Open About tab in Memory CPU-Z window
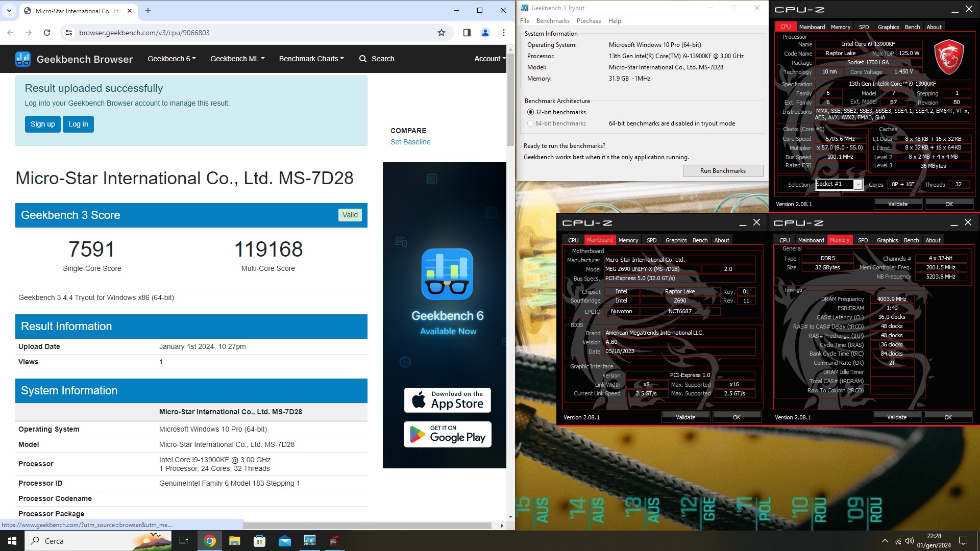 933,240
